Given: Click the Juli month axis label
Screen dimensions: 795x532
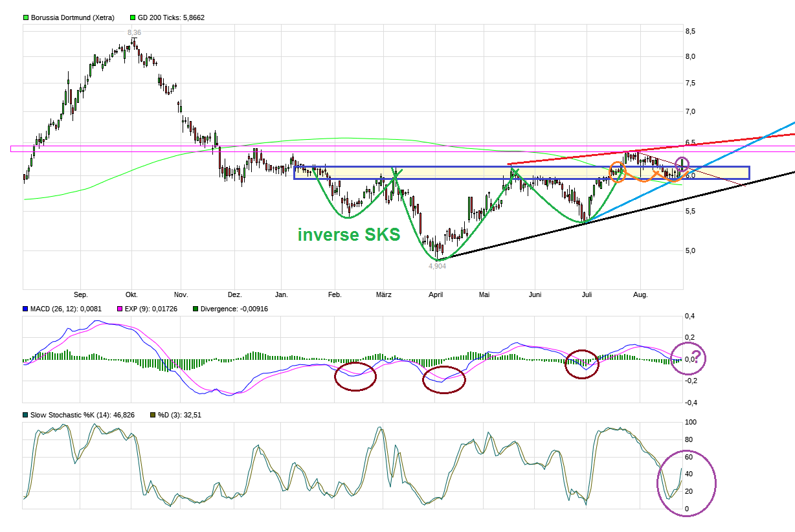Looking at the screenshot, I should (587, 294).
